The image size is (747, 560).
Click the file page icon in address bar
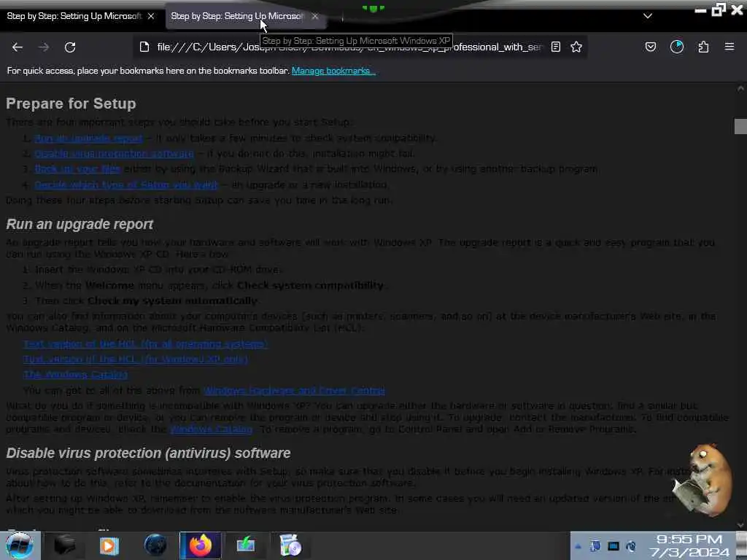tap(144, 47)
